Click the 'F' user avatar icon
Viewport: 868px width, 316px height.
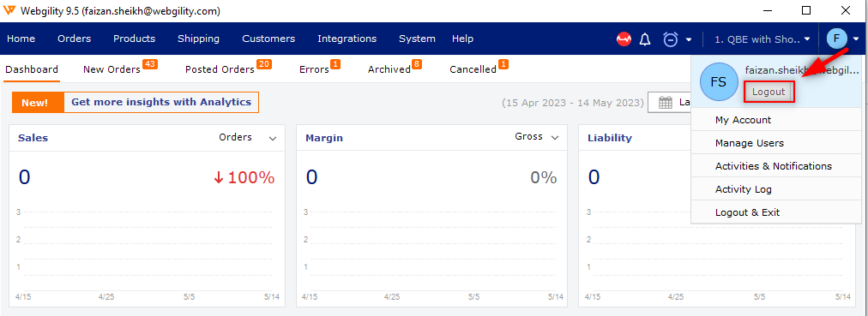(836, 39)
